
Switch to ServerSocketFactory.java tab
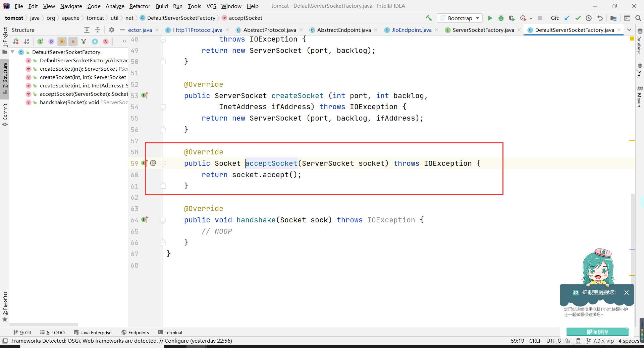(x=483, y=30)
